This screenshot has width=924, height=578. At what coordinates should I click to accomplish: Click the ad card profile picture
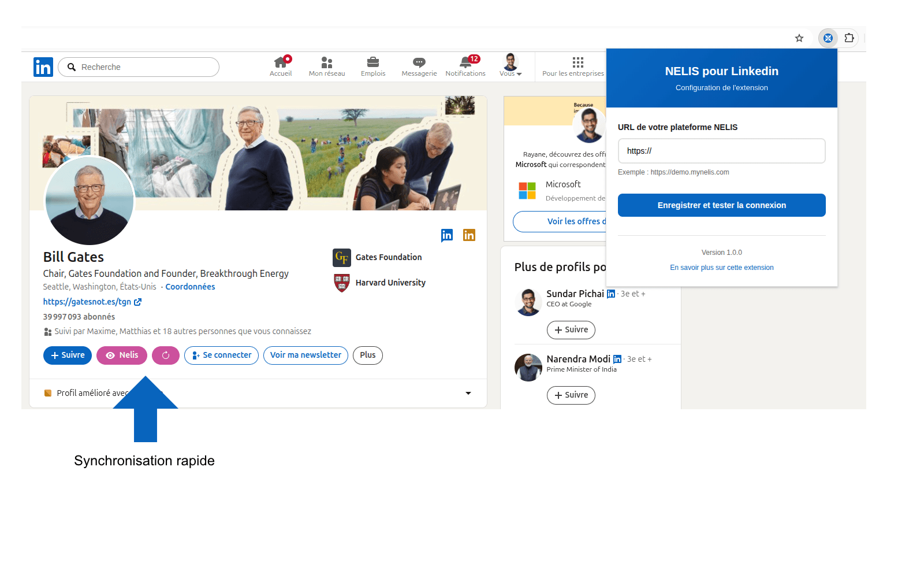590,125
